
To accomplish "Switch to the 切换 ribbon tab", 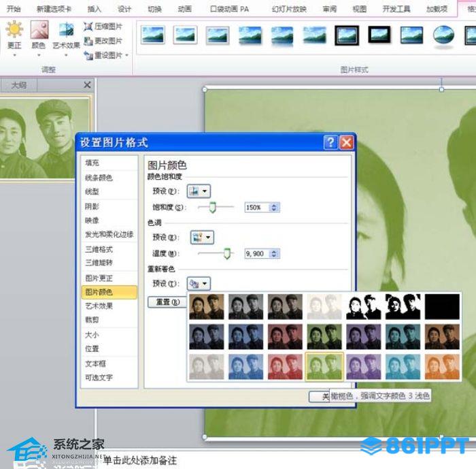I will [154, 9].
